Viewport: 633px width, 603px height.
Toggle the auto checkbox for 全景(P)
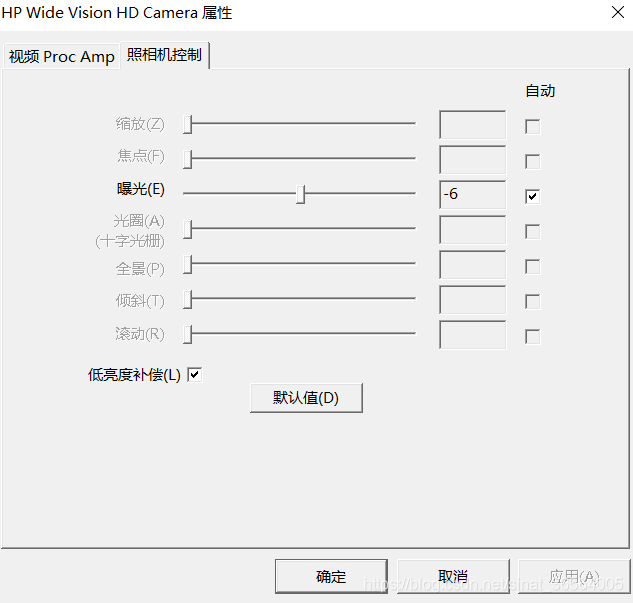point(532,266)
